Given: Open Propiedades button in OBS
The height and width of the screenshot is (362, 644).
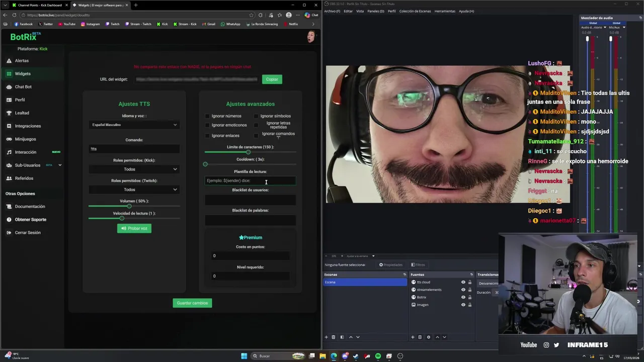Looking at the screenshot, I should (x=391, y=265).
